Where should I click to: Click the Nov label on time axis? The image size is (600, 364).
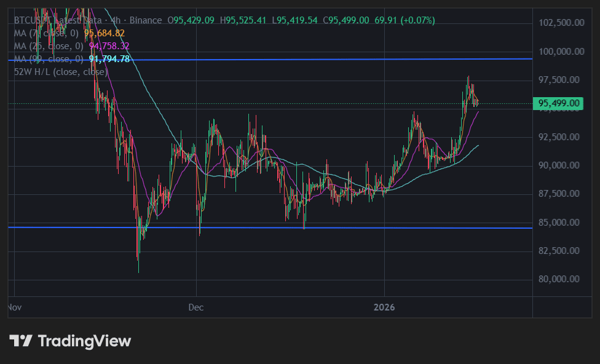(15, 307)
